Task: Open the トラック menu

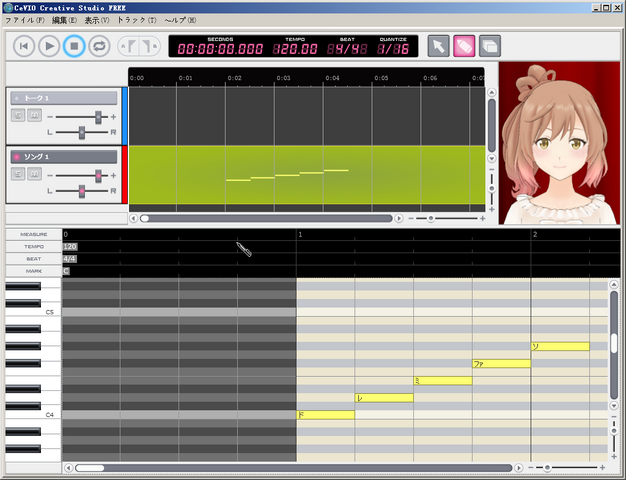Action: [137, 20]
